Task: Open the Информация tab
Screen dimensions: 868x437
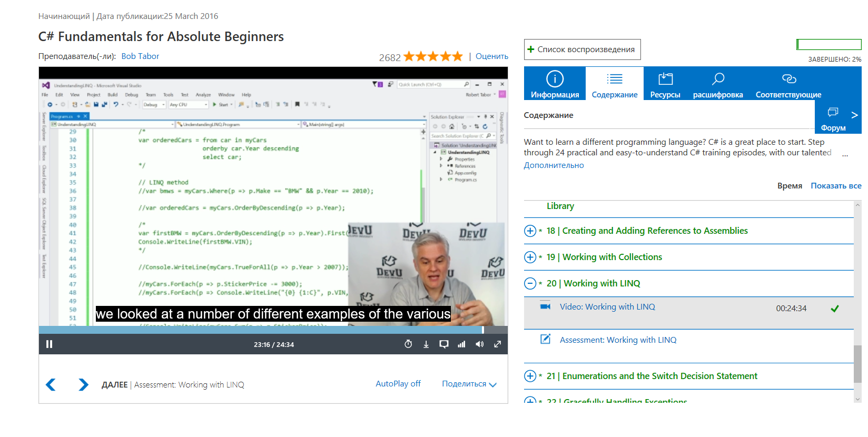Action: pos(555,84)
